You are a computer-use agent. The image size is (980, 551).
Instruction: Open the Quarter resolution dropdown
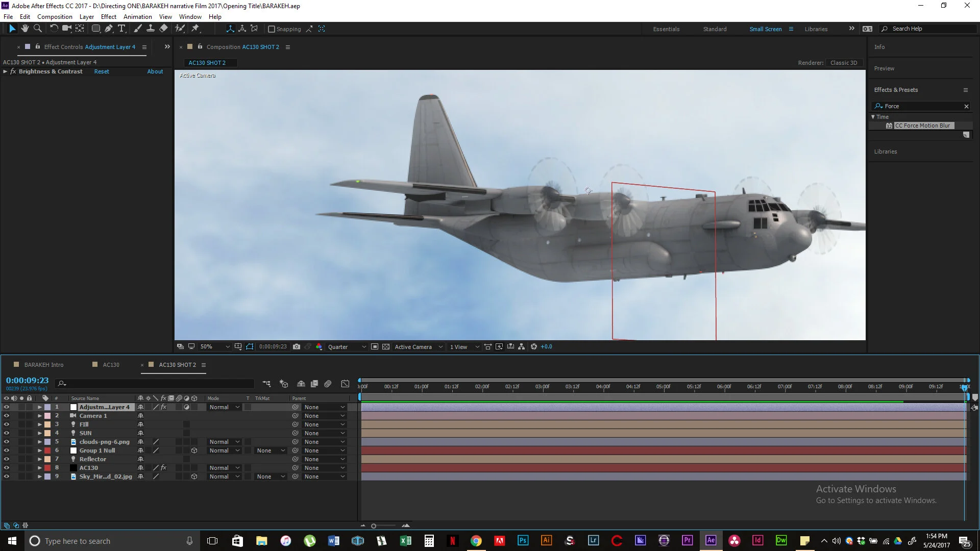click(x=347, y=346)
